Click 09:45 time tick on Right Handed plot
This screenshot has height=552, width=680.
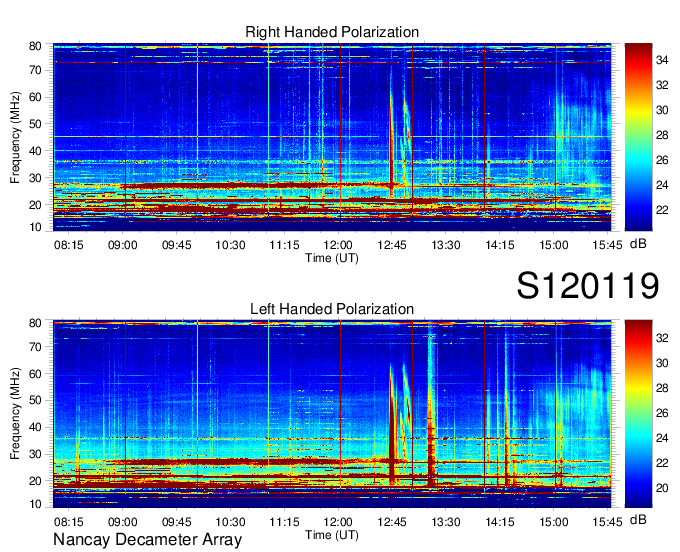[x=177, y=245]
